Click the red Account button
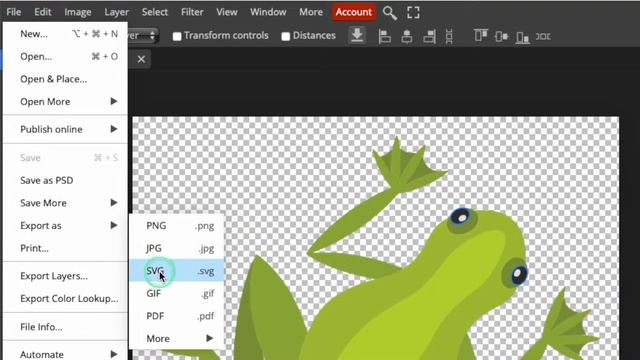 click(353, 12)
